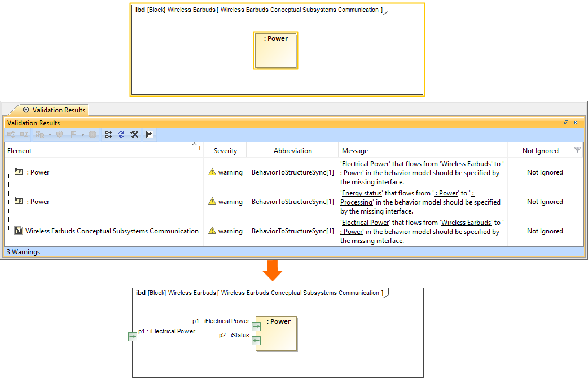The image size is (588, 378).
Task: Click the float panel icon in Validation Results
Action: coord(566,123)
